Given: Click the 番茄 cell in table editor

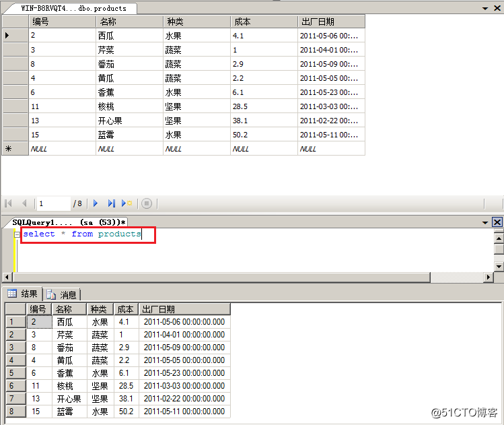Looking at the screenshot, I should click(x=130, y=64).
